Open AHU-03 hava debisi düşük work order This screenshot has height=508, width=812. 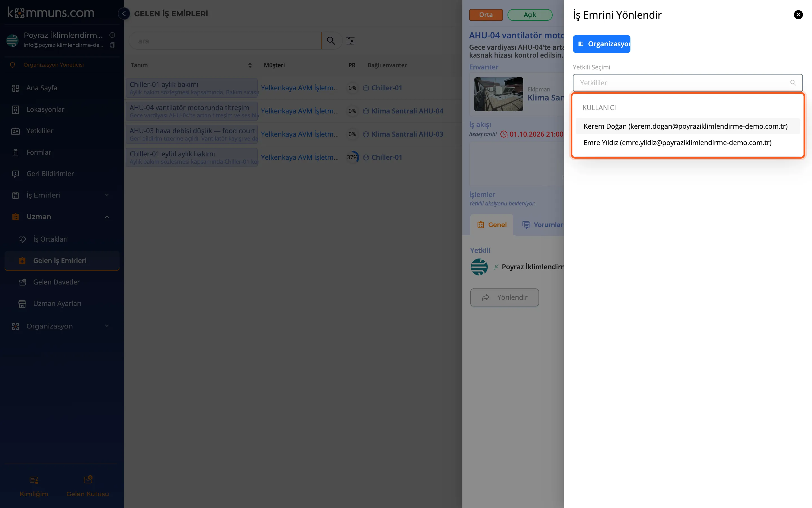click(192, 134)
